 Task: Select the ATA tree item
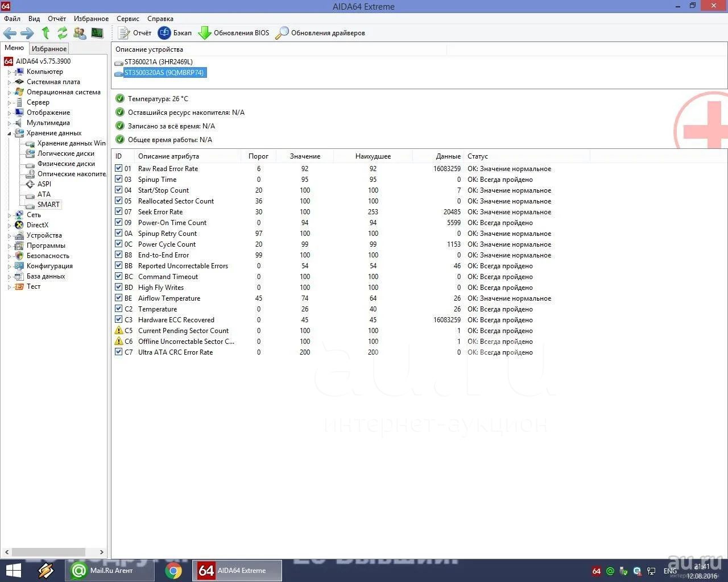point(39,194)
